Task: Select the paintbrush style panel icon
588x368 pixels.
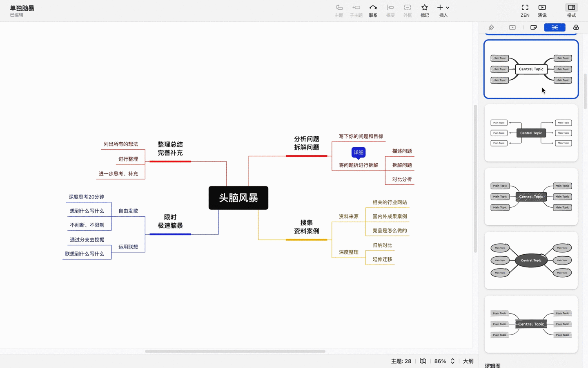Action: pyautogui.click(x=491, y=27)
